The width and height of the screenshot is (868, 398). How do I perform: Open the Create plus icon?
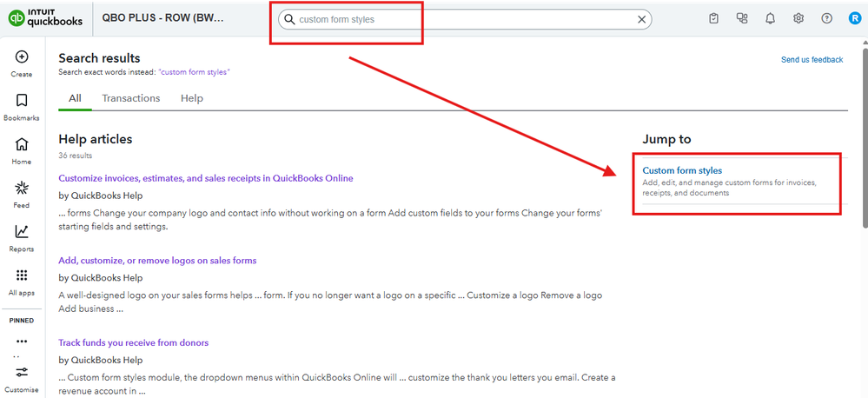coord(21,56)
